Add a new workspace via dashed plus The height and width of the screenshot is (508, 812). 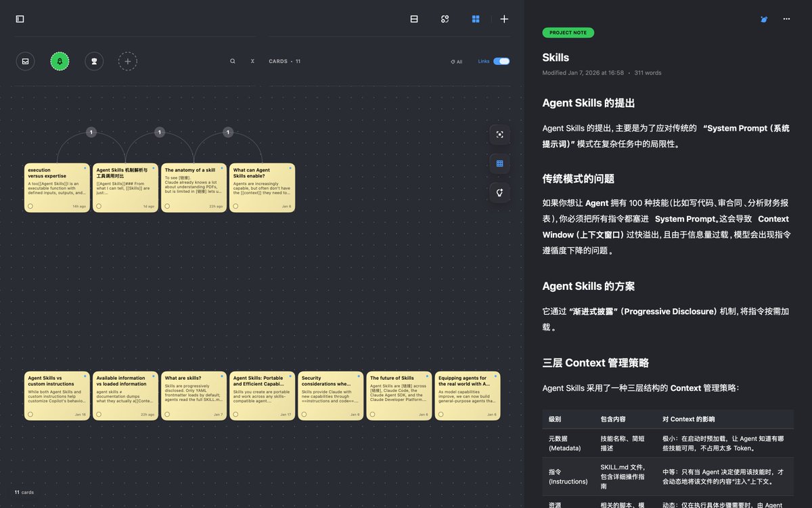point(128,61)
